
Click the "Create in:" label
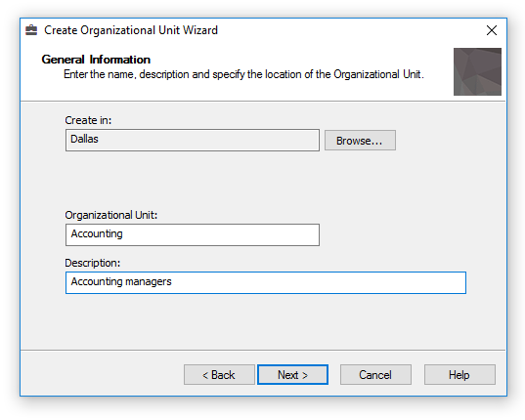click(88, 120)
